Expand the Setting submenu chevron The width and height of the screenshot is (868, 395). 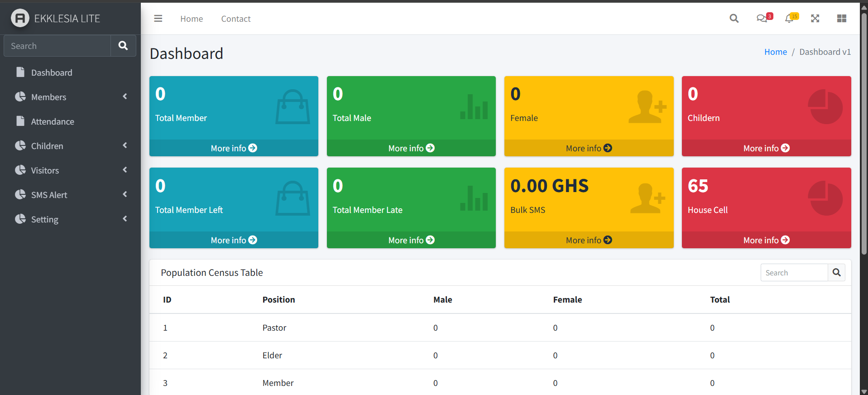(x=125, y=219)
